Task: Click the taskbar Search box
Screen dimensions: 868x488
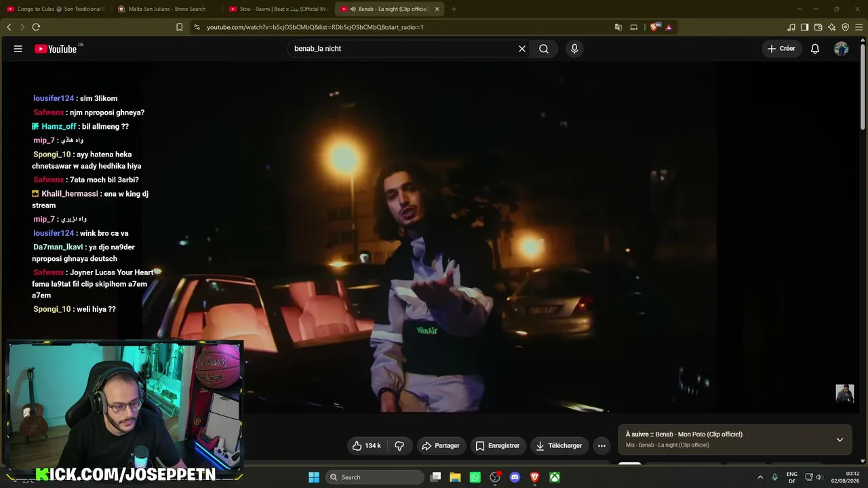Action: pos(374,477)
